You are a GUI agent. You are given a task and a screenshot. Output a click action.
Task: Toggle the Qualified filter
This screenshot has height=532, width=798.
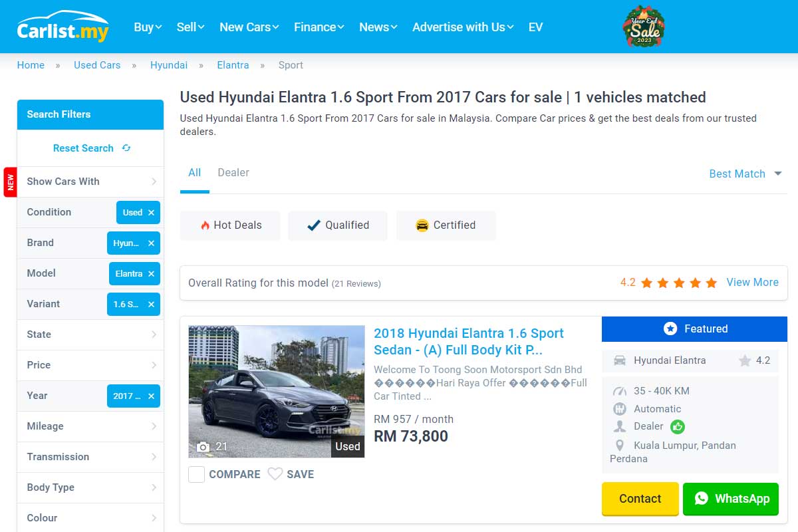338,225
